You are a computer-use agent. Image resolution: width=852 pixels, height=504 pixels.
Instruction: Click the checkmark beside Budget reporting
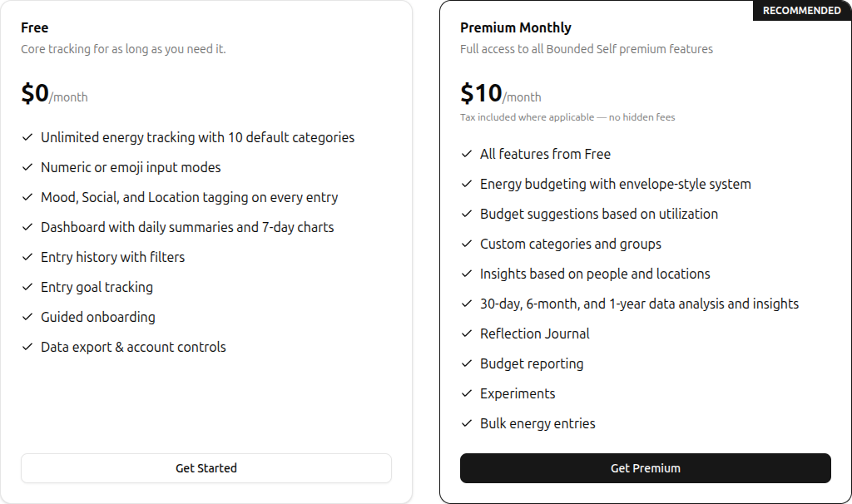[466, 363]
